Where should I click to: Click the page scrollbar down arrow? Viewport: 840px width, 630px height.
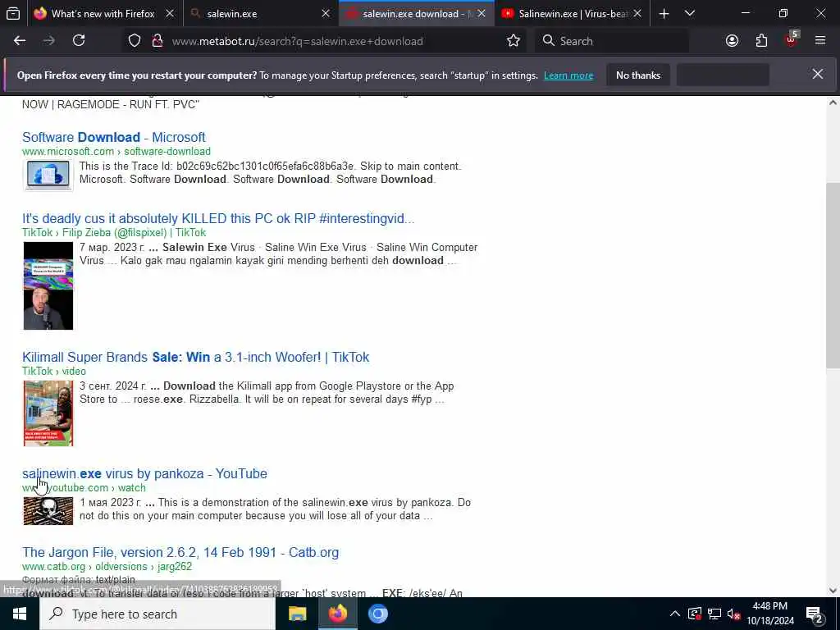[833, 591]
